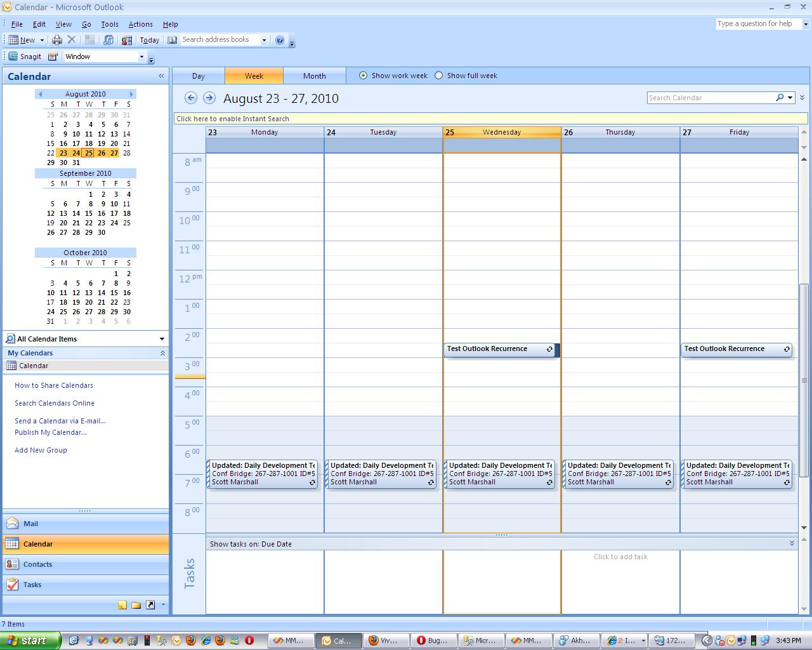Click the Shortcuts icon in navigation bar
The height and width of the screenshot is (650, 812).
150,605
